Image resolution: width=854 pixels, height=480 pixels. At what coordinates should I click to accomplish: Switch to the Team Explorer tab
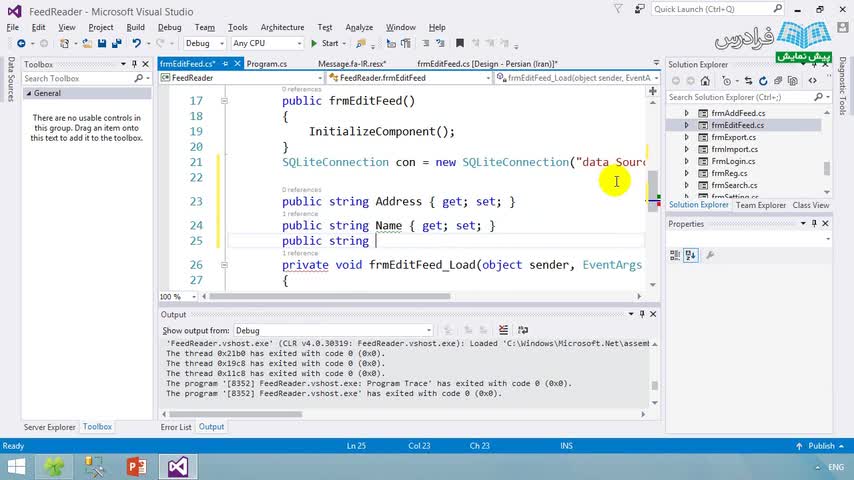[x=760, y=205]
